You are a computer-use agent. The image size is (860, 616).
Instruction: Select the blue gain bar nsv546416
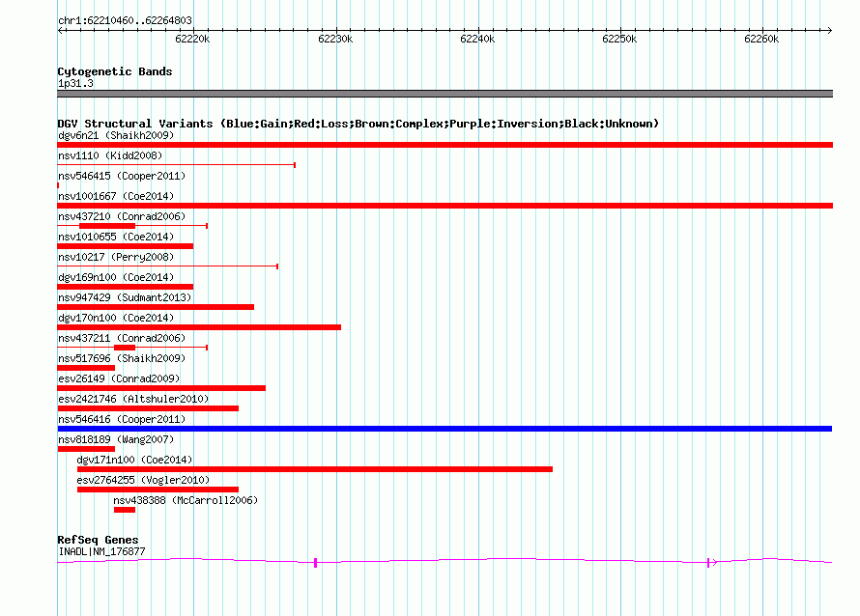point(444,429)
